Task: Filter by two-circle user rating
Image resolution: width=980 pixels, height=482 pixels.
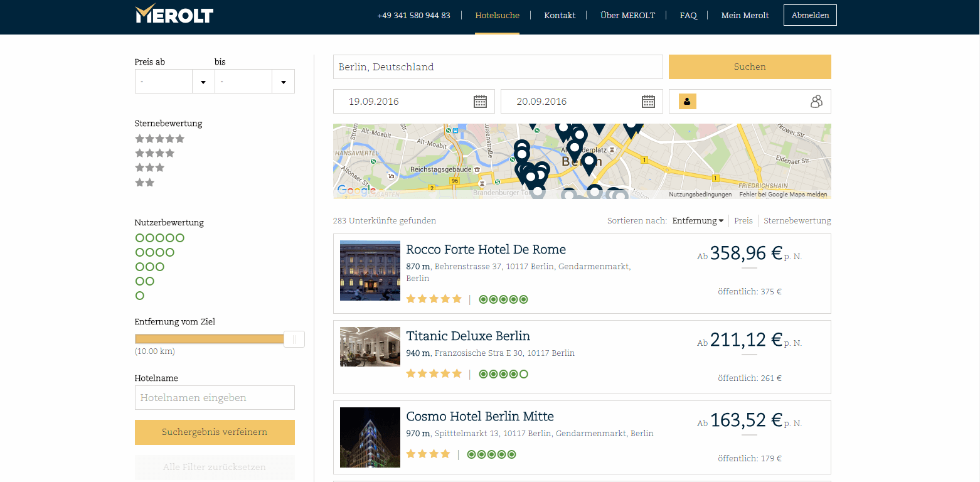Action: (x=145, y=281)
